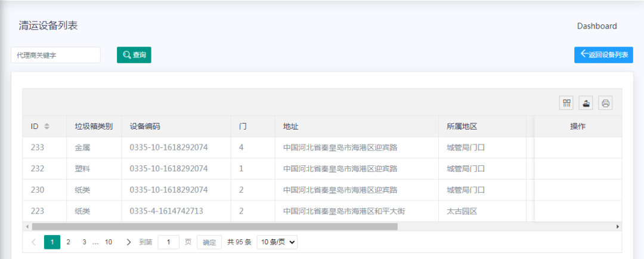Click the 所属地区 column header
Image resolution: width=644 pixels, height=259 pixels.
482,127
